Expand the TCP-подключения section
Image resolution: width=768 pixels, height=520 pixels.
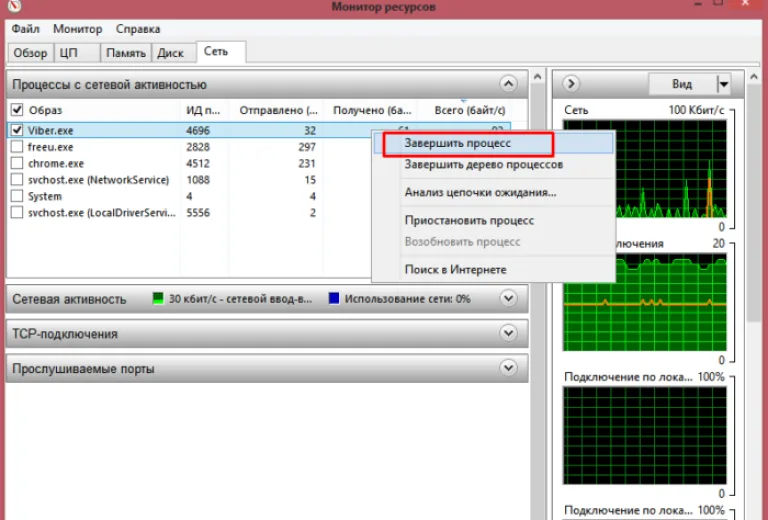pyautogui.click(x=508, y=333)
